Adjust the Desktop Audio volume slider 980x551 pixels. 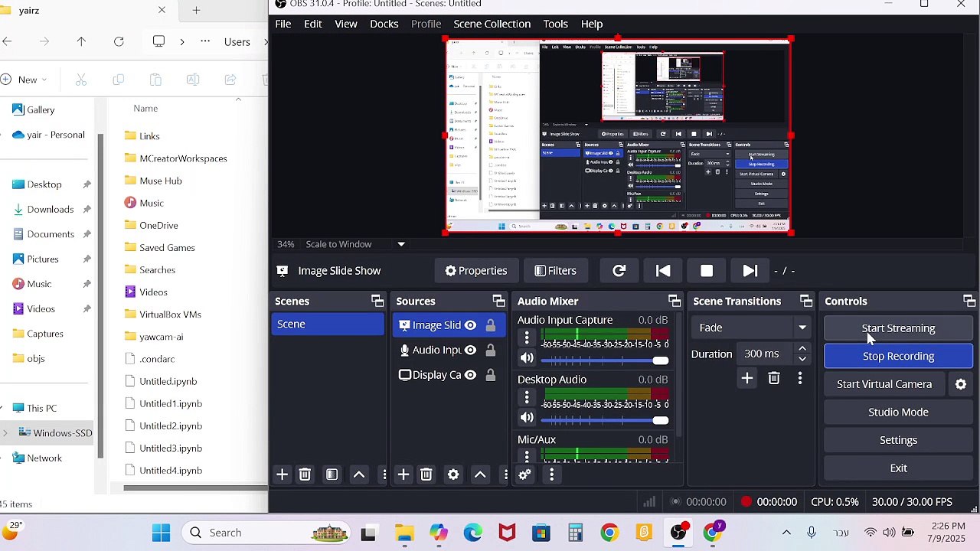pos(605,420)
